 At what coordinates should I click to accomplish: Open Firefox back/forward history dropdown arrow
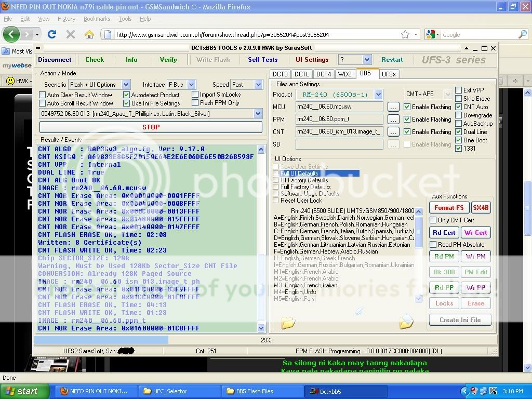click(x=37, y=35)
